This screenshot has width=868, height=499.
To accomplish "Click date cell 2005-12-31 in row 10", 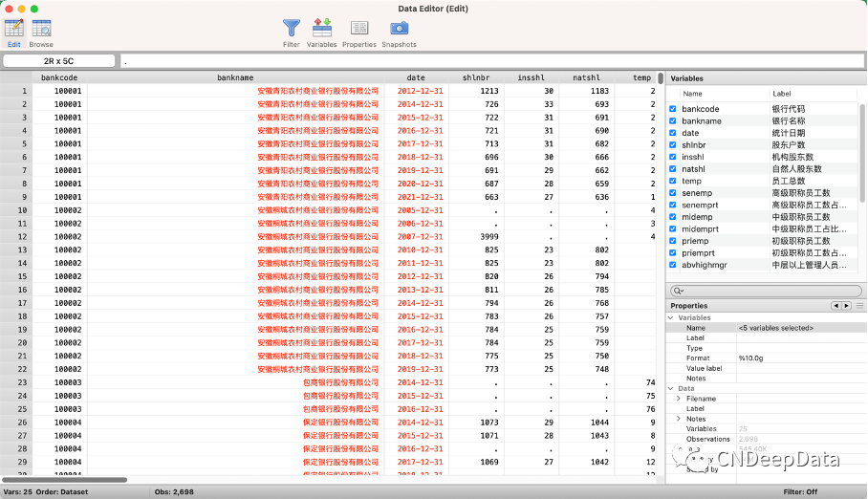I will [x=420, y=210].
